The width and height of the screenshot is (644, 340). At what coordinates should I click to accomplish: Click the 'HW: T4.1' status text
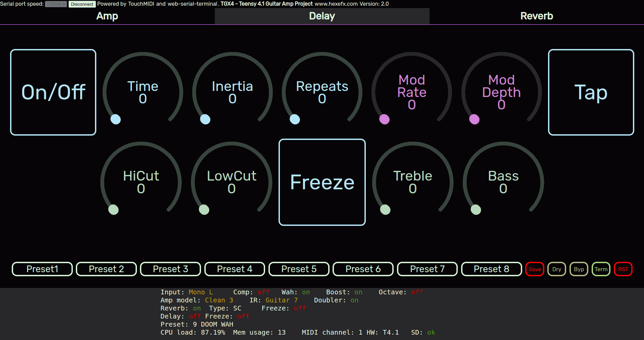[383, 332]
